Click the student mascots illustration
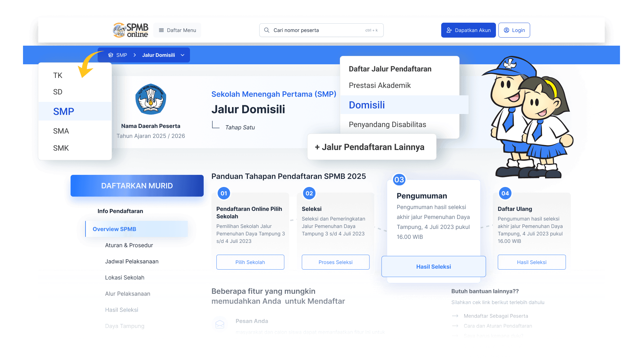Image resolution: width=643 pixels, height=364 pixels. (x=528, y=117)
